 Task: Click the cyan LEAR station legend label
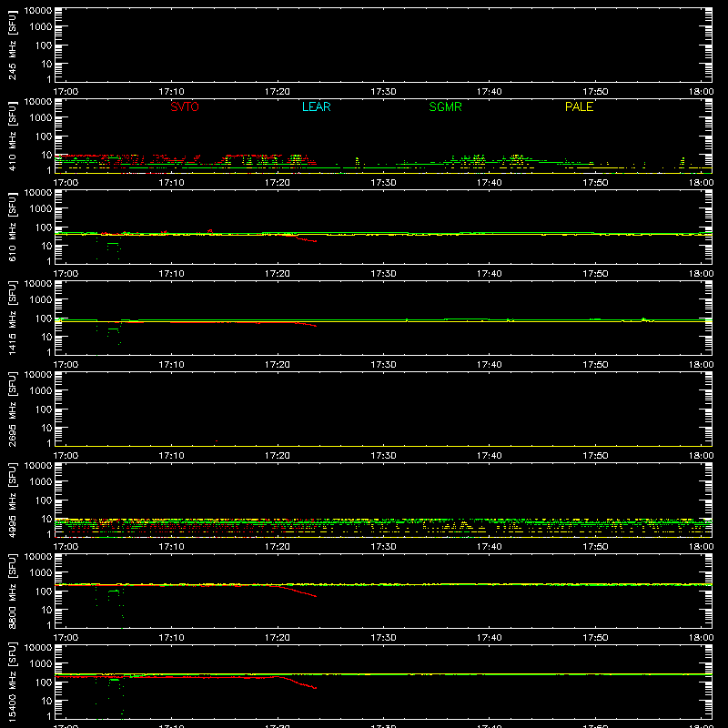316,106
